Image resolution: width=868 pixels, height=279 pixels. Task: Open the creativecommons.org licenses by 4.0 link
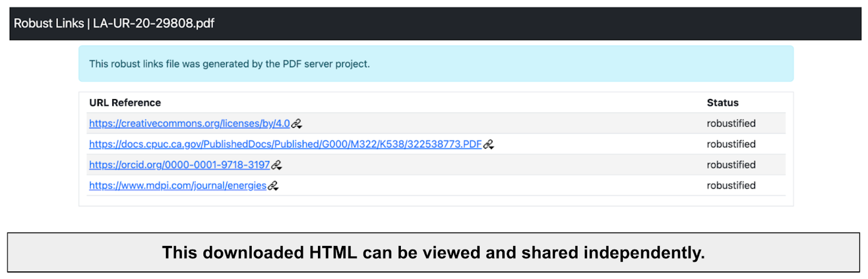click(x=189, y=124)
